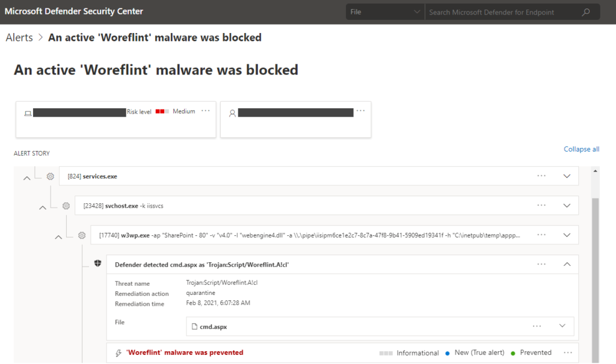The height and width of the screenshot is (364, 616).
Task: Open the more options menu on the machine card
Action: click(206, 111)
